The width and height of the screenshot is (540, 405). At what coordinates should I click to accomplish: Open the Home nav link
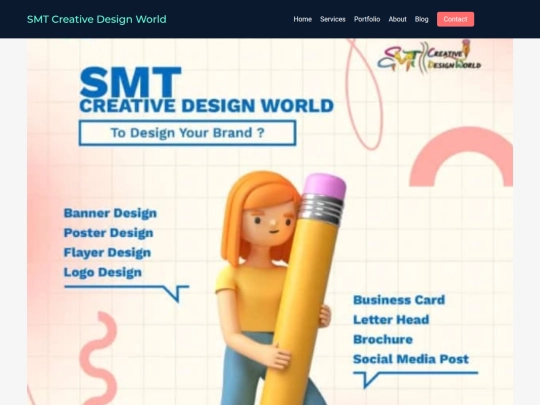[302, 19]
